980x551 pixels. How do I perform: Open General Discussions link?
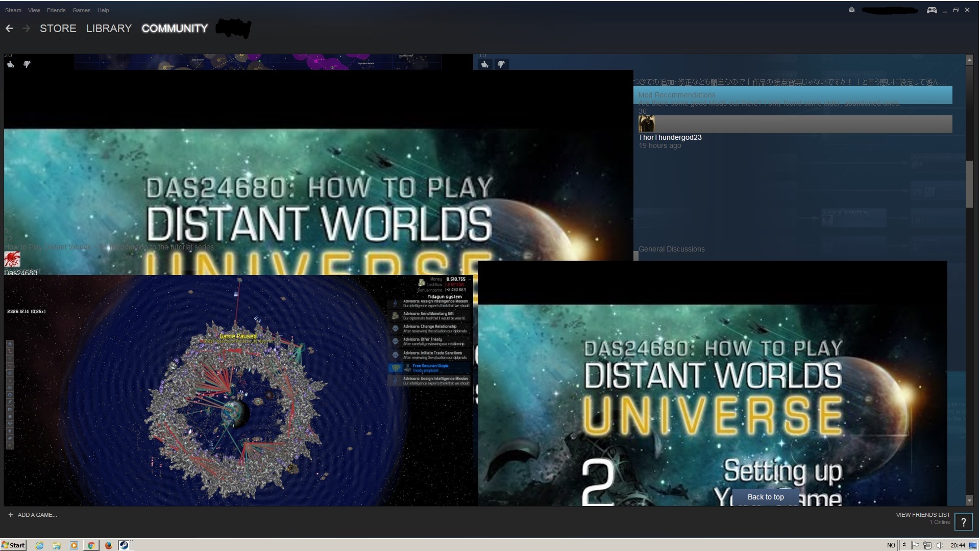(x=671, y=249)
